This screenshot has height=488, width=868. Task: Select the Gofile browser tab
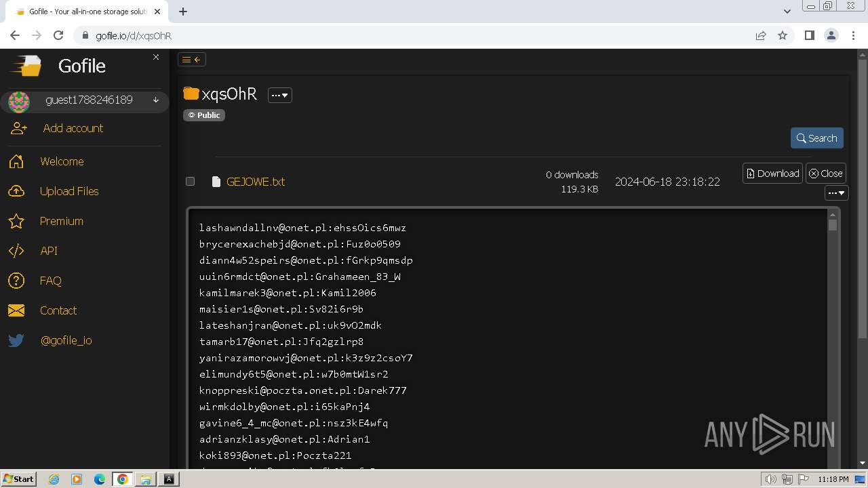[x=88, y=12]
